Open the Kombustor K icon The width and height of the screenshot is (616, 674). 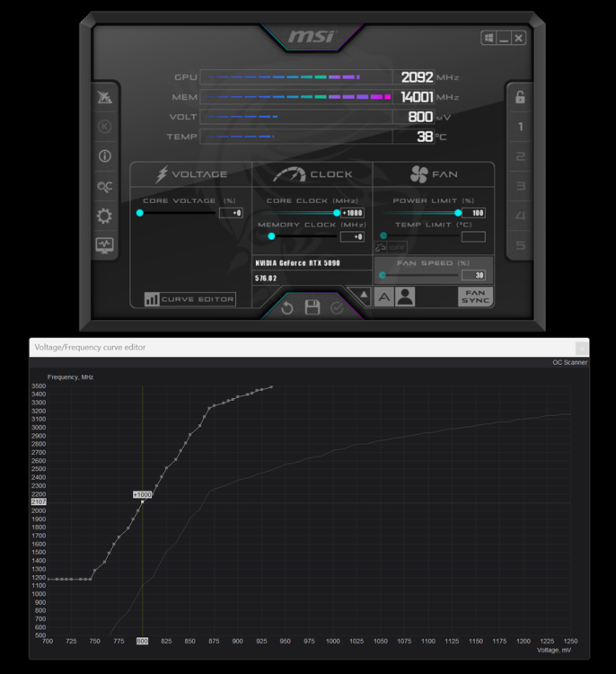[x=104, y=127]
